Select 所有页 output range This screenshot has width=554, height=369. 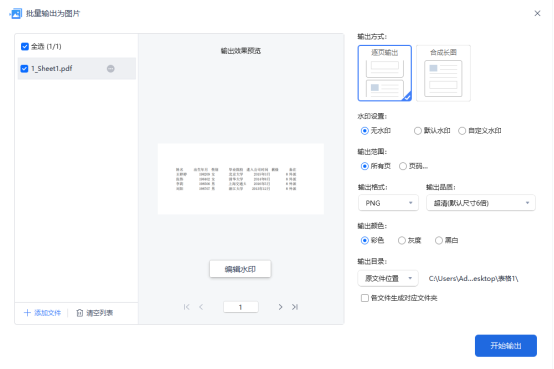(x=365, y=166)
